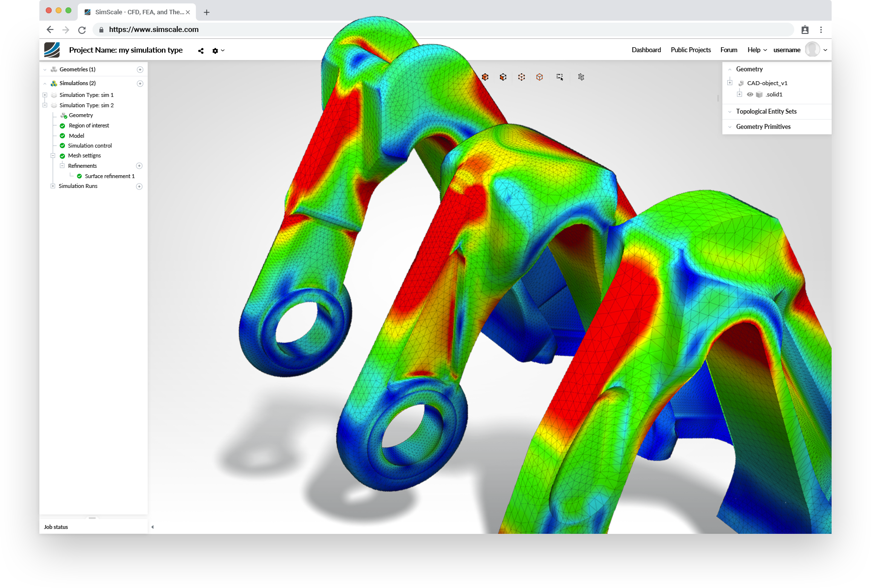Collapse the Geometry panel section
The height and width of the screenshot is (588, 871).
tap(730, 69)
